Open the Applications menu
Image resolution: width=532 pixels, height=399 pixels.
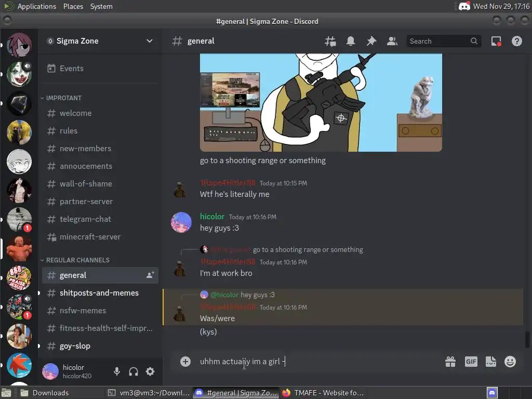pyautogui.click(x=37, y=6)
